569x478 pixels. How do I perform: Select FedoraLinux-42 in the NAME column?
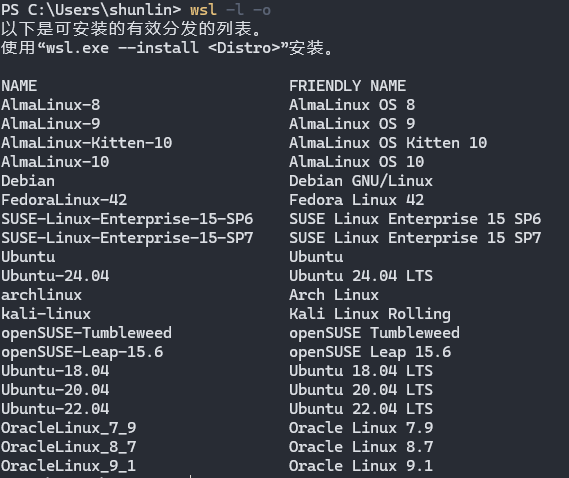[x=64, y=200]
